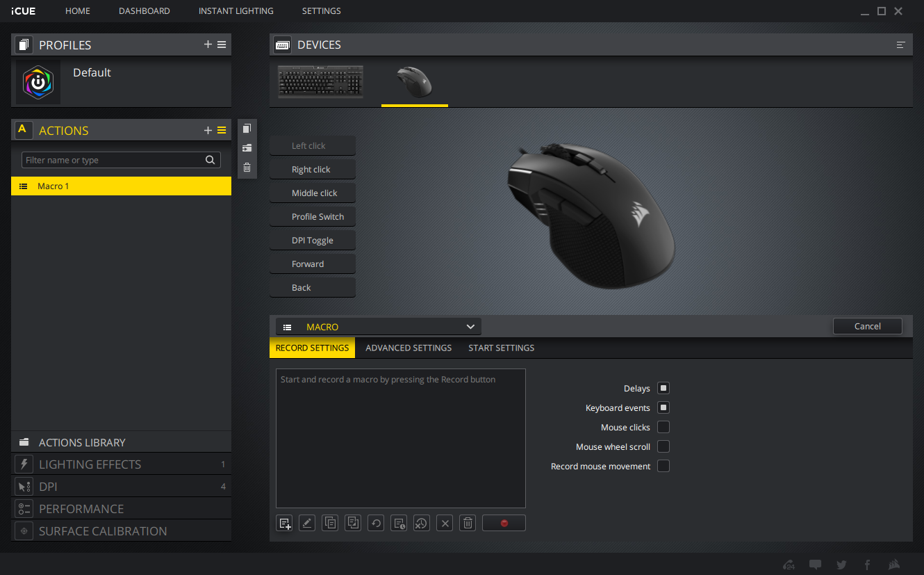Expand the Actions Library section
The image size is (924, 575).
point(121,442)
